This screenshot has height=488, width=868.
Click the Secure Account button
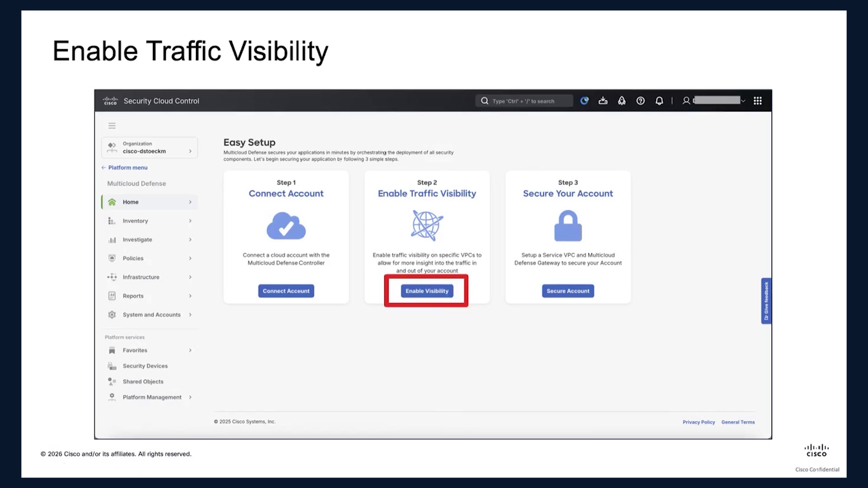(x=568, y=291)
